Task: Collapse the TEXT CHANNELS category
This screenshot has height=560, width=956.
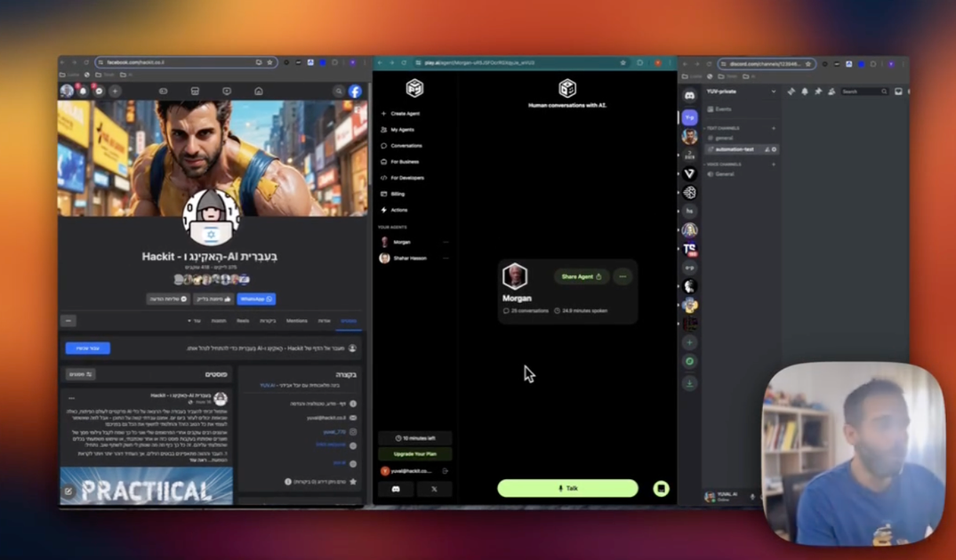Action: 723,128
